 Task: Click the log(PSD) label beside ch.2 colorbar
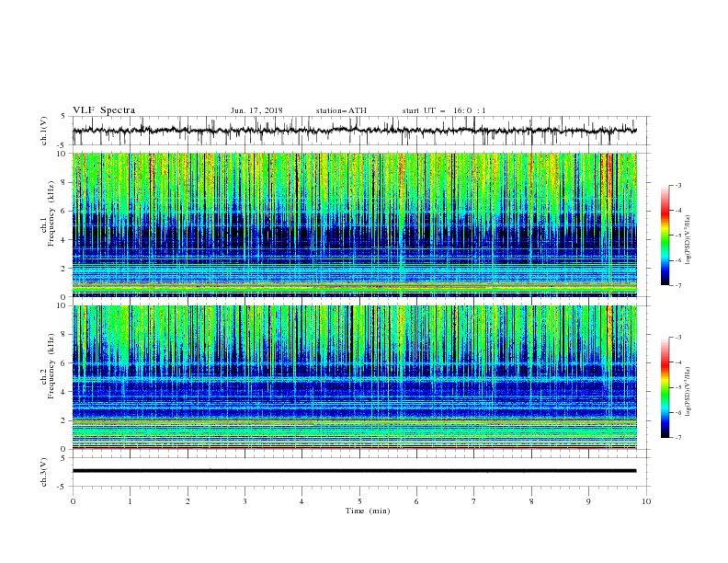(x=688, y=392)
